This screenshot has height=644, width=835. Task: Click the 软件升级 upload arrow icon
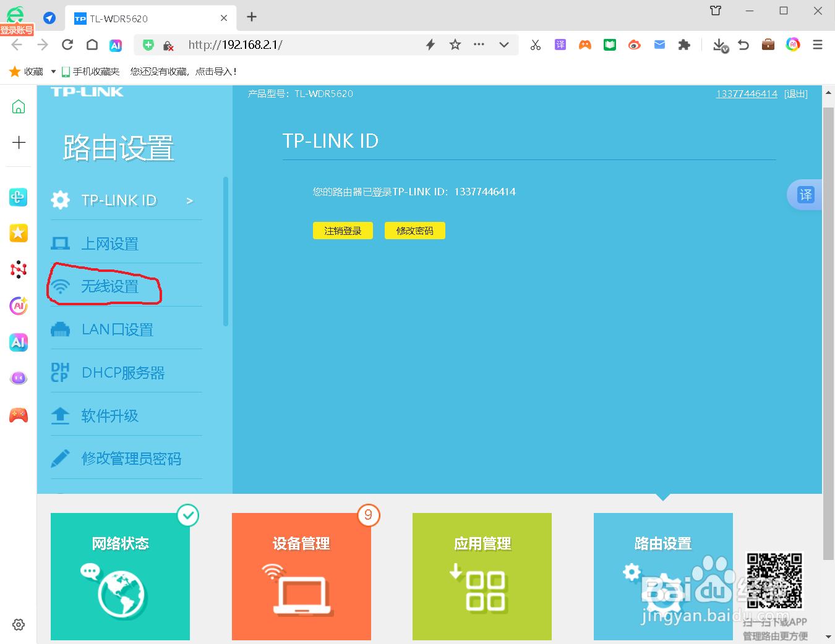(60, 415)
